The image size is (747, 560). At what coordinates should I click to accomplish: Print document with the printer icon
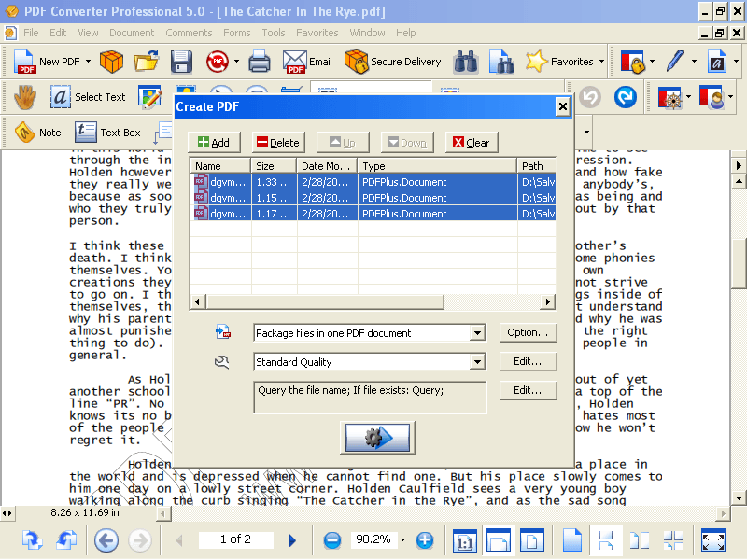260,62
